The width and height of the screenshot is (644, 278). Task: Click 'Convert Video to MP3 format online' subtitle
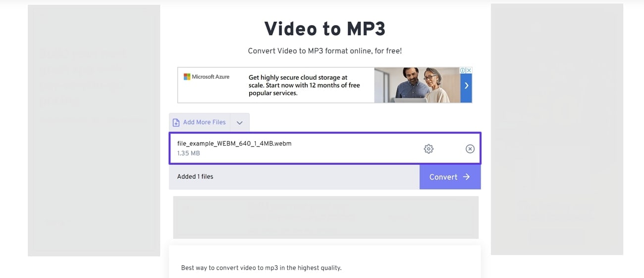tap(325, 51)
